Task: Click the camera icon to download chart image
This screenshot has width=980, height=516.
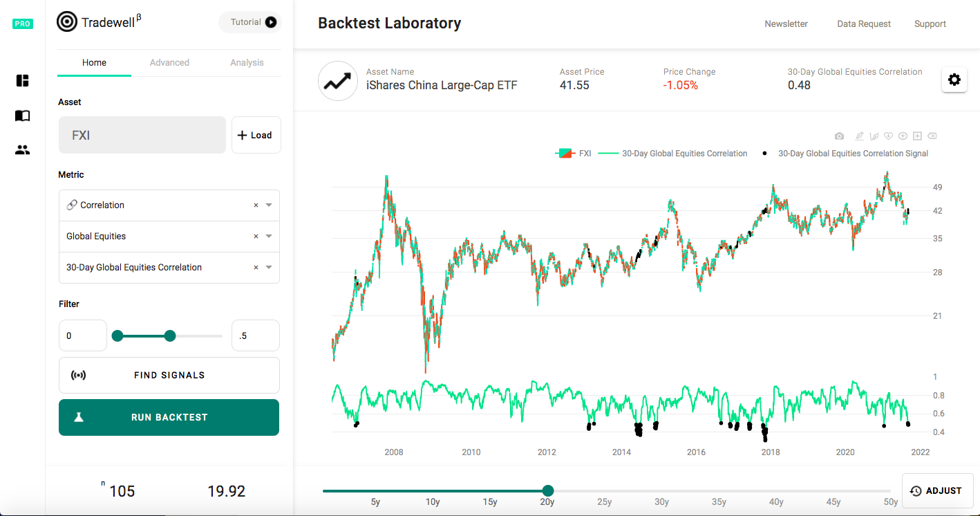Action: point(839,136)
